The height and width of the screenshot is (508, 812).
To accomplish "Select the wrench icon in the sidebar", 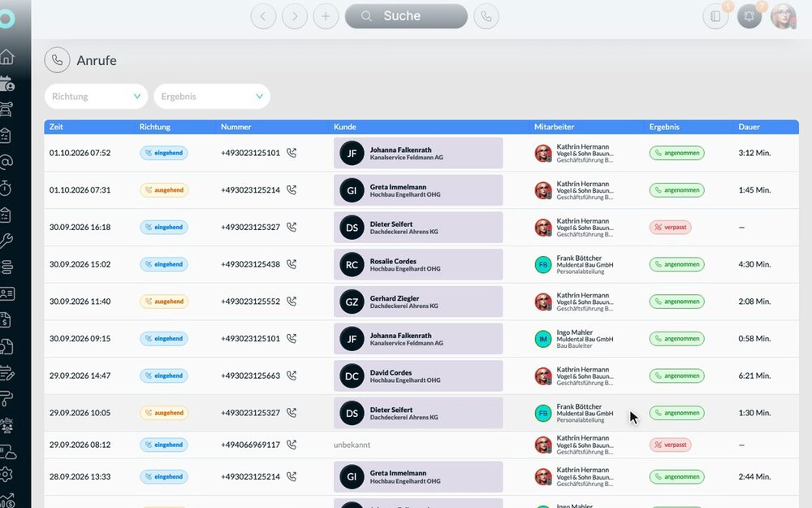I will click(6, 241).
